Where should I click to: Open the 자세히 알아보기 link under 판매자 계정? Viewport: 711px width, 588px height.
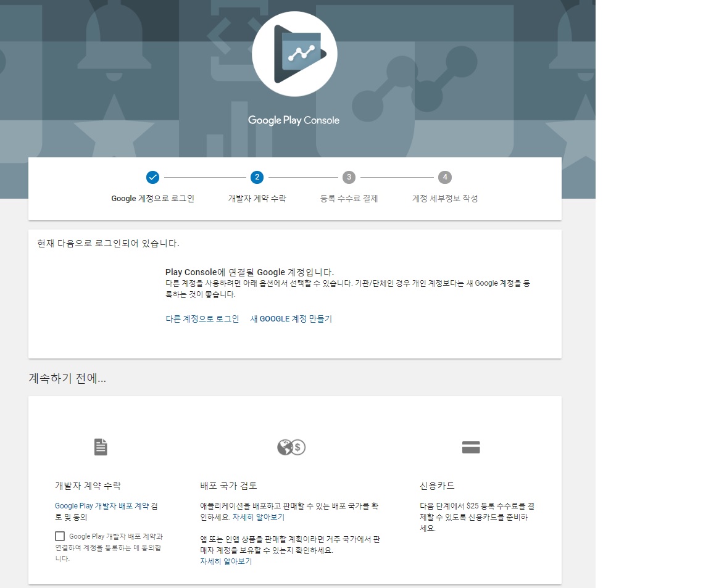click(x=226, y=561)
